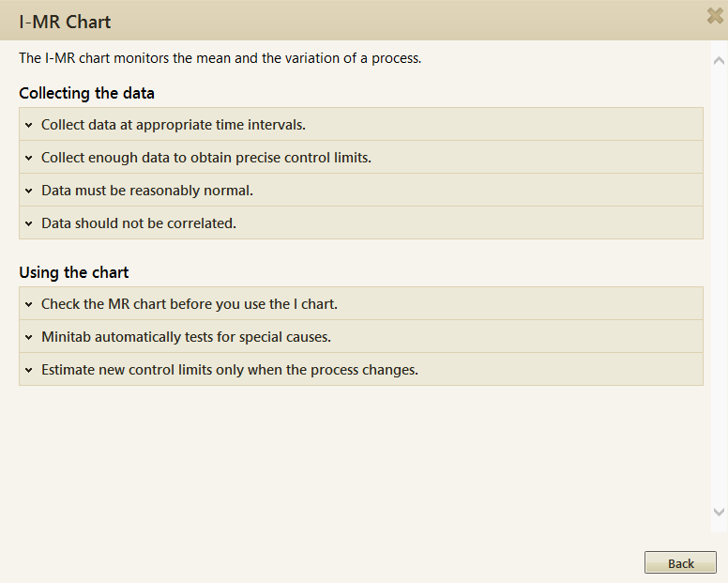Screen dimensions: 728x583
Task: Close the I-MR Chart help panel
Action: (716, 16)
